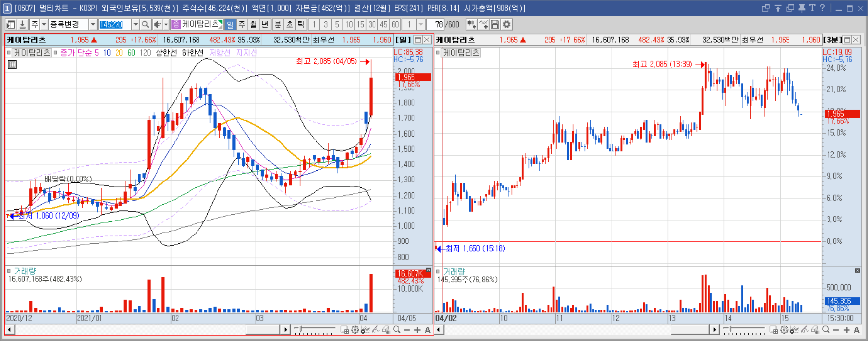
Task: Select the 10 minute interval button
Action: (x=349, y=24)
